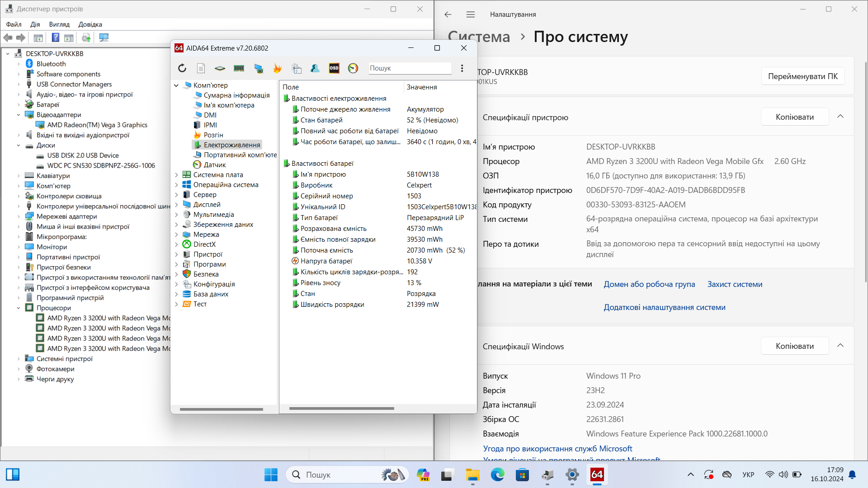Open Захист системи link
Screen dimensions: 868x488
click(735, 284)
